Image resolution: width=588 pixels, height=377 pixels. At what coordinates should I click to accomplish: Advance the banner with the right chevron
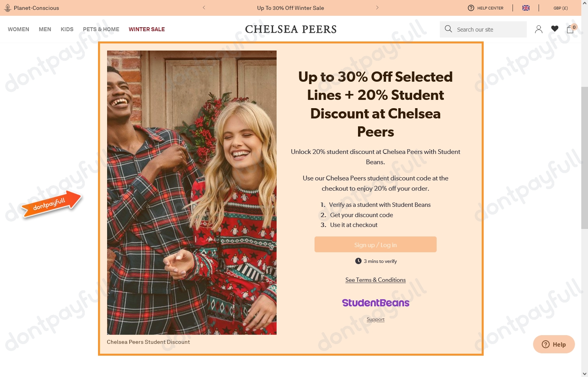click(x=377, y=8)
